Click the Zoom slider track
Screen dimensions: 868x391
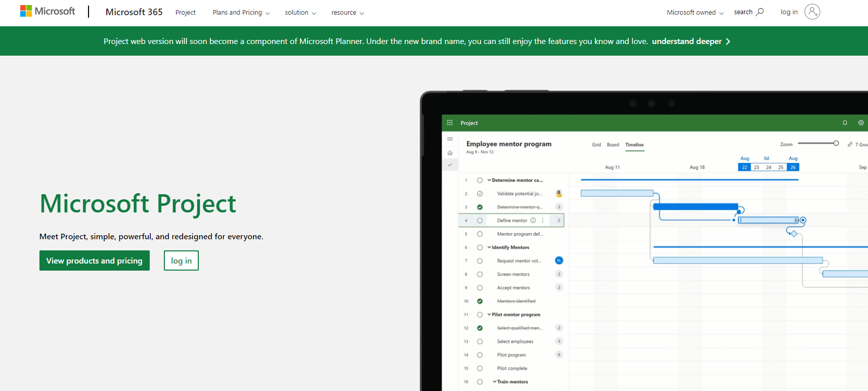pyautogui.click(x=816, y=143)
